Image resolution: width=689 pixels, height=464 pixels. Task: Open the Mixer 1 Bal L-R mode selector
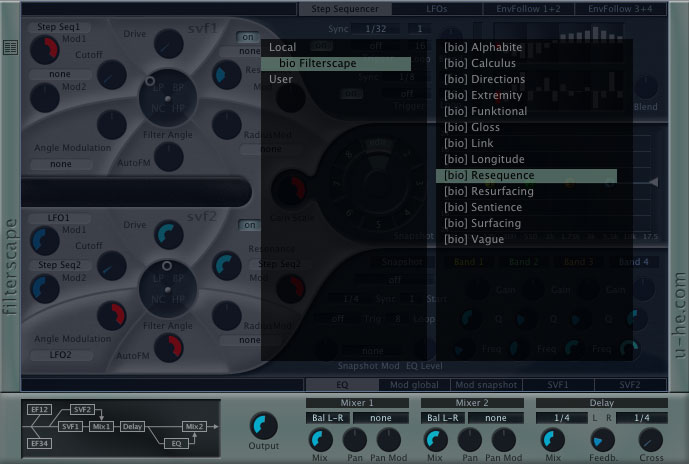[328, 418]
